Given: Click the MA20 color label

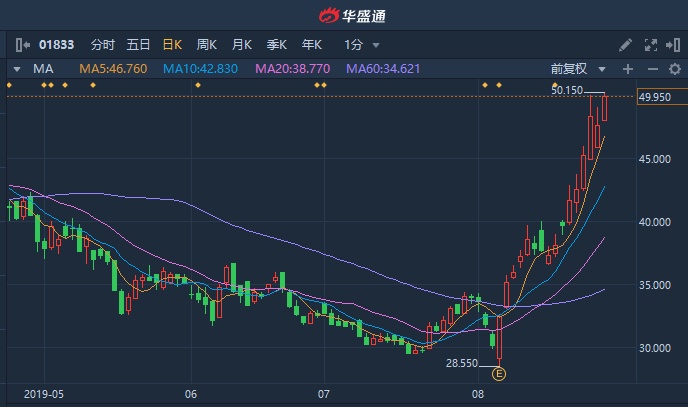Looking at the screenshot, I should pos(291,69).
